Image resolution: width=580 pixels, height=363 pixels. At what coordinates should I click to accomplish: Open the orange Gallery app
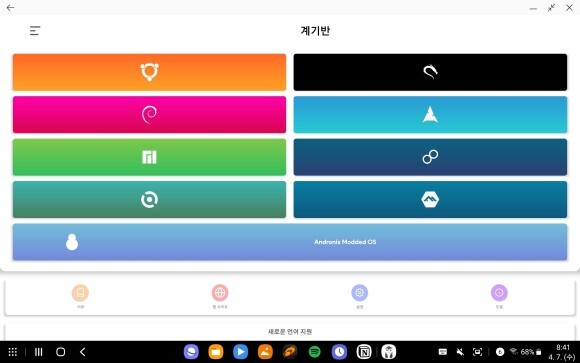point(265,352)
